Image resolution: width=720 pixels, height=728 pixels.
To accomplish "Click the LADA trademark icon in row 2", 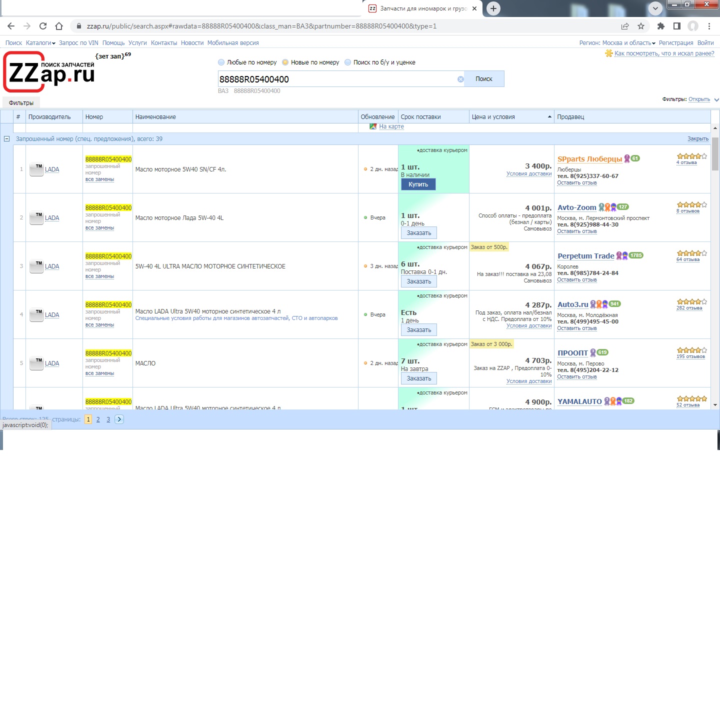I will click(36, 218).
